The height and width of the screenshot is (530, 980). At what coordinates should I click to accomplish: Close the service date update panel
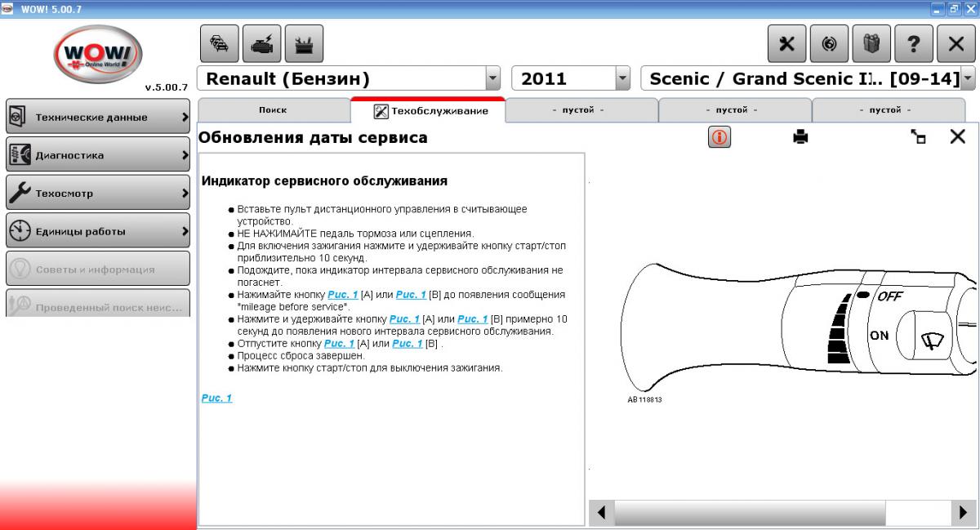[x=958, y=137]
